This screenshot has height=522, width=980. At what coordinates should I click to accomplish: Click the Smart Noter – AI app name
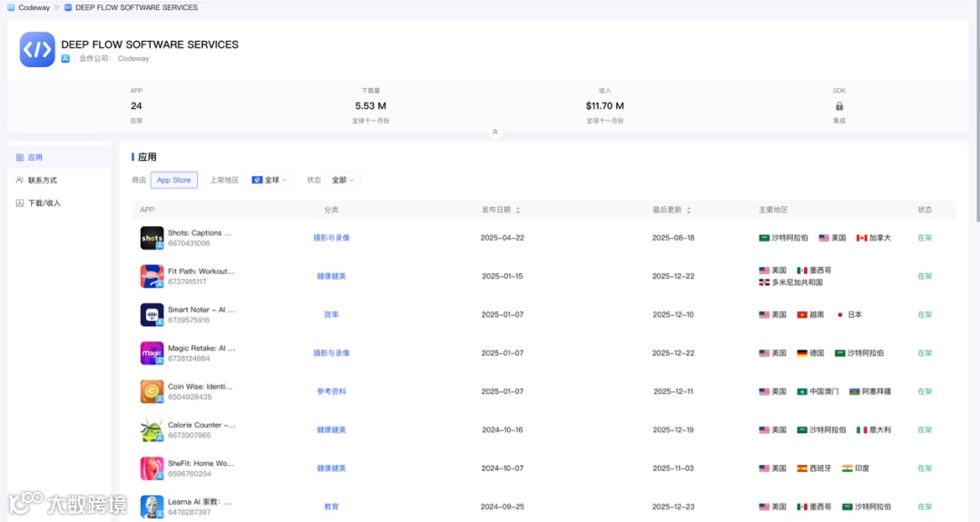201,310
